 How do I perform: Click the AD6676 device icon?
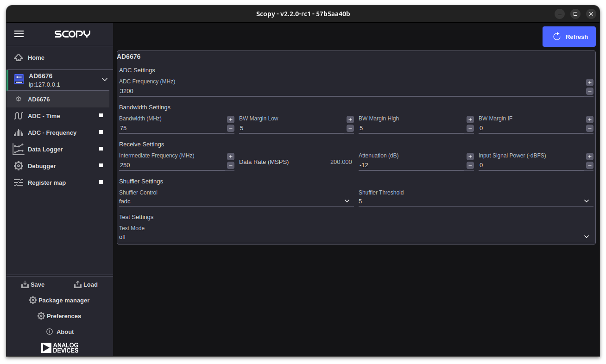[19, 79]
